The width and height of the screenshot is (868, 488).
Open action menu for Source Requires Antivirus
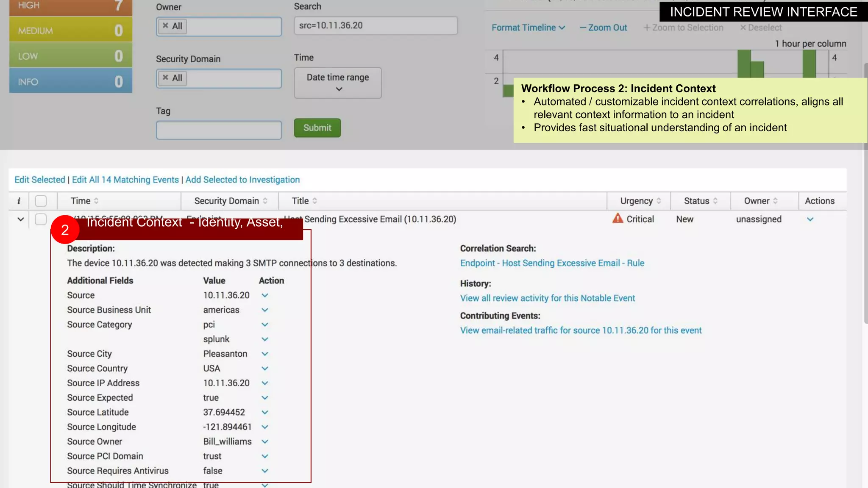point(265,471)
